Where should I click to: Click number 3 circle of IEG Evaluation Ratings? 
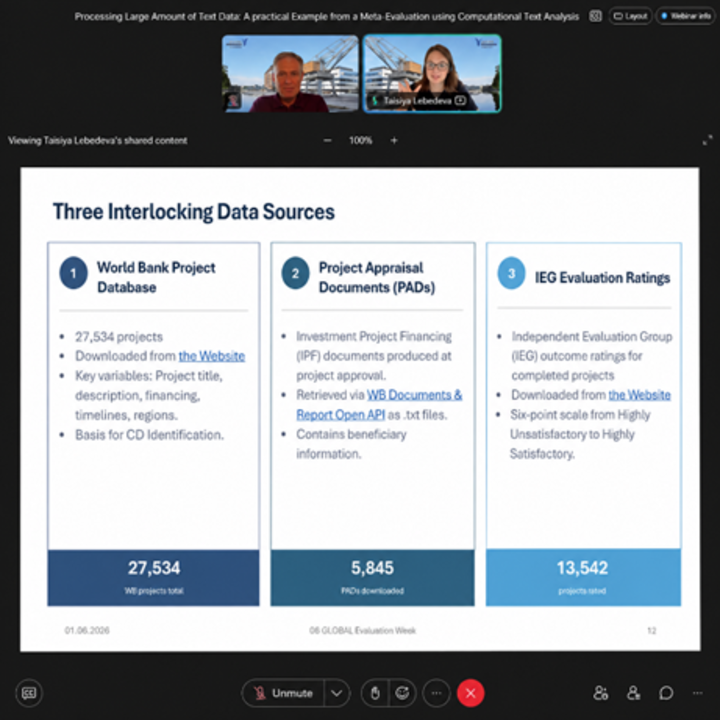click(512, 273)
